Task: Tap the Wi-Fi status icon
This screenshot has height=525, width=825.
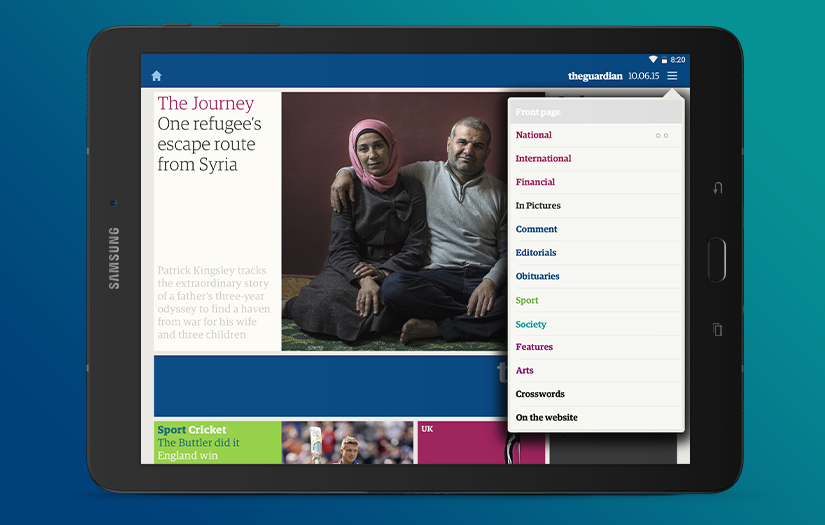Action: coord(653,59)
